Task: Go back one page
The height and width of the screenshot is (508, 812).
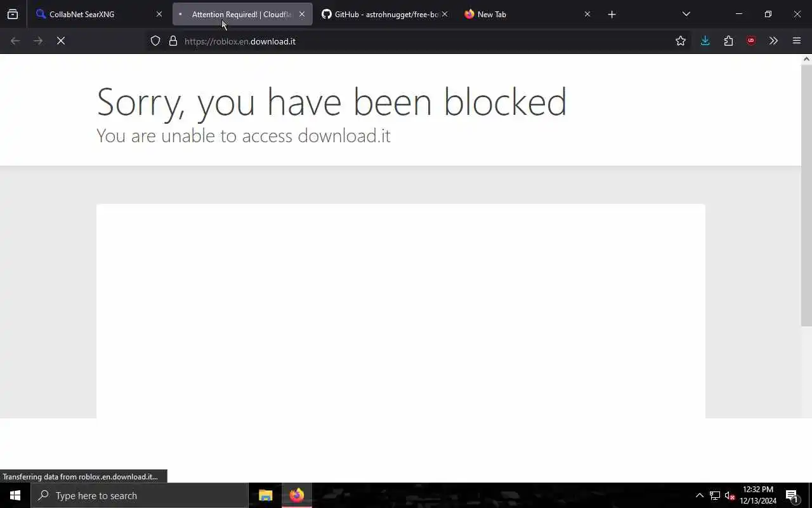Action: [x=15, y=41]
